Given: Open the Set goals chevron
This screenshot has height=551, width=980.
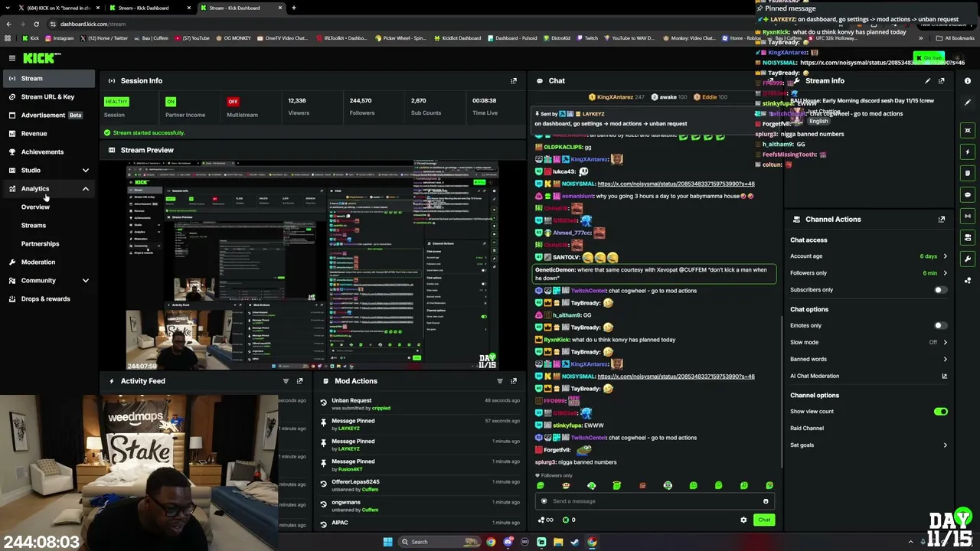Looking at the screenshot, I should [945, 445].
